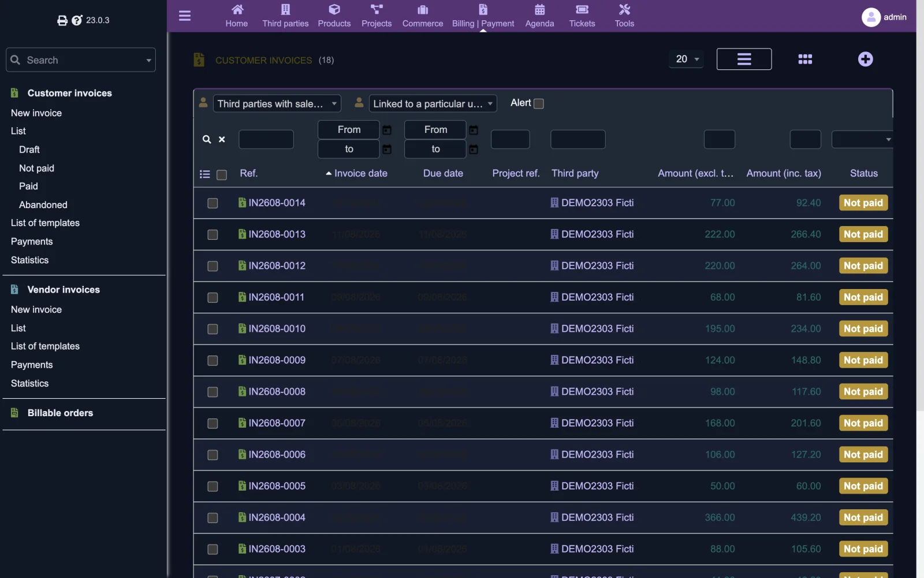924x578 pixels.
Task: Open the Products menu
Action: pos(334,16)
